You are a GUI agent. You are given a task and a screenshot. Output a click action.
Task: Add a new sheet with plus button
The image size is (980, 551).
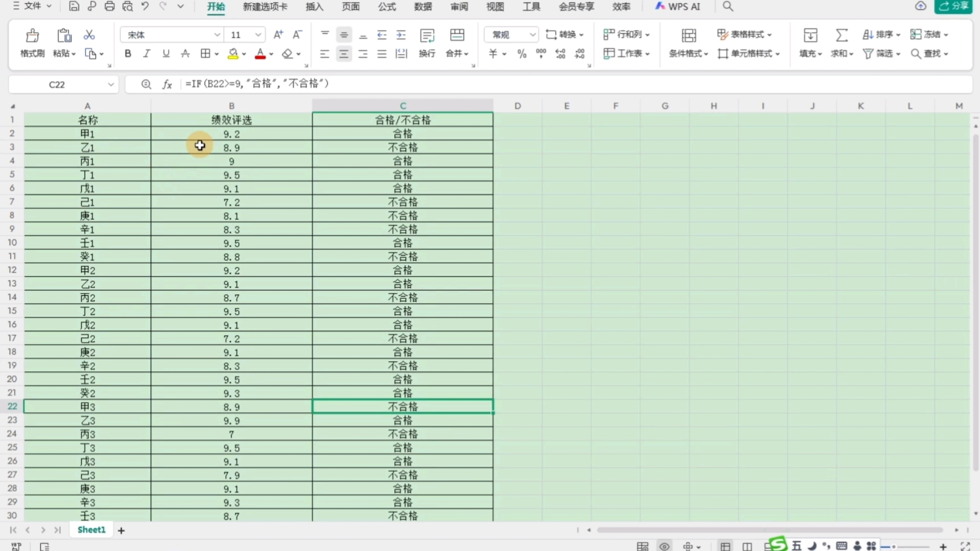[121, 531]
